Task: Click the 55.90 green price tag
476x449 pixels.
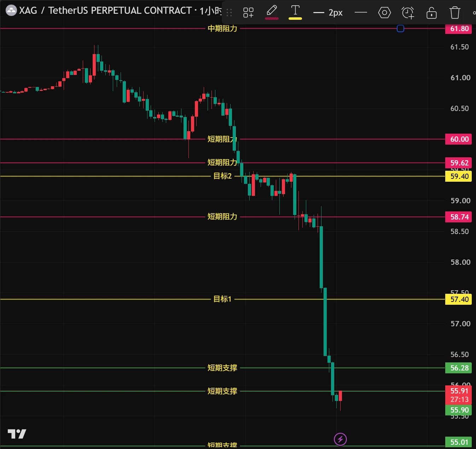Action: click(x=458, y=410)
